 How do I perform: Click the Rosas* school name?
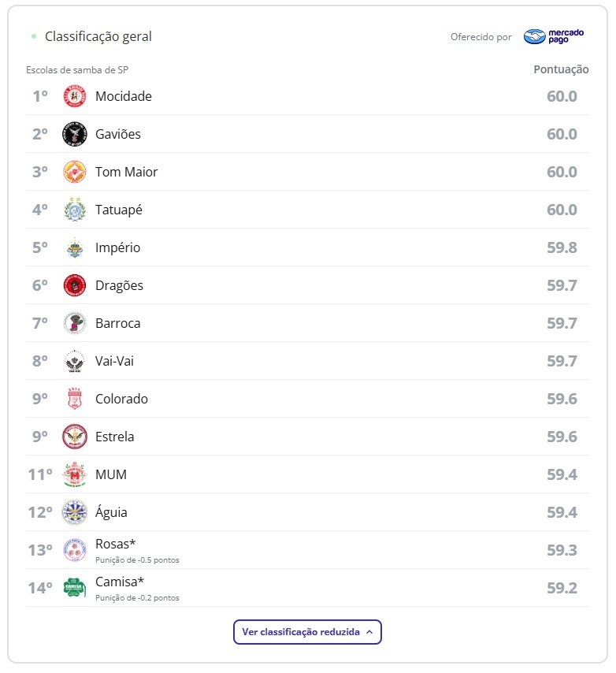point(113,543)
